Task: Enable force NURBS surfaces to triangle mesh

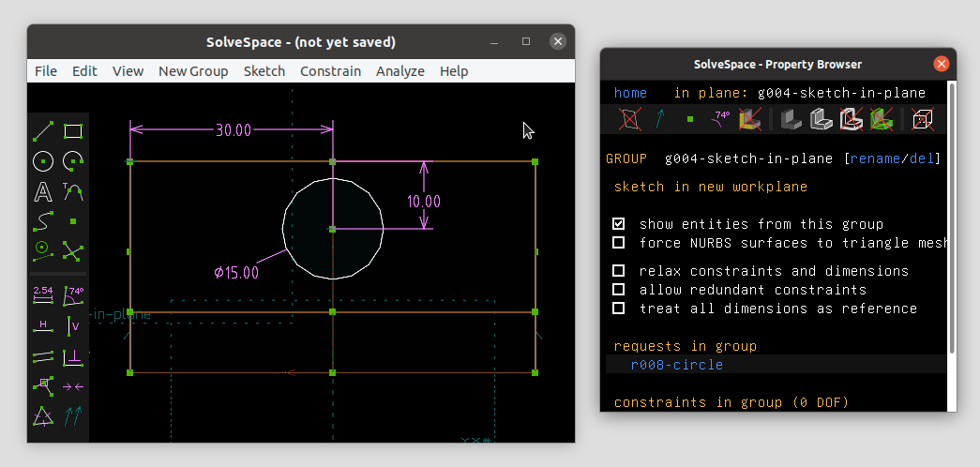Action: click(x=618, y=243)
